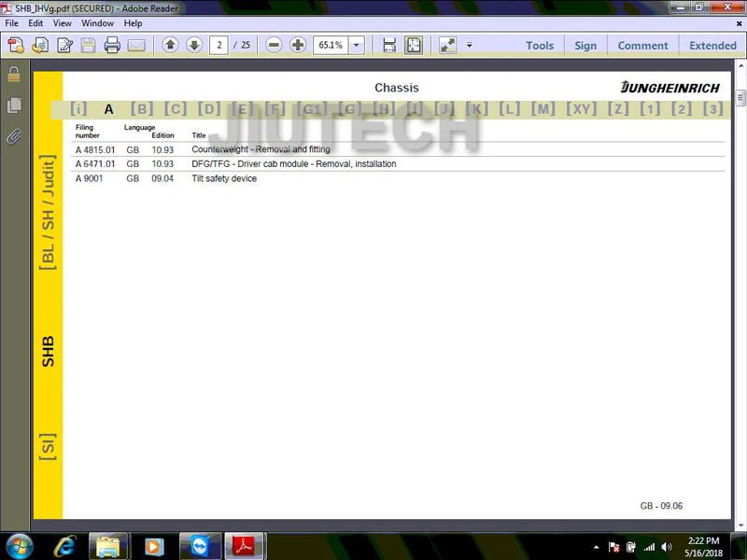Viewport: 747px width, 560px height.
Task: Select the [3] section tab
Action: coord(712,109)
